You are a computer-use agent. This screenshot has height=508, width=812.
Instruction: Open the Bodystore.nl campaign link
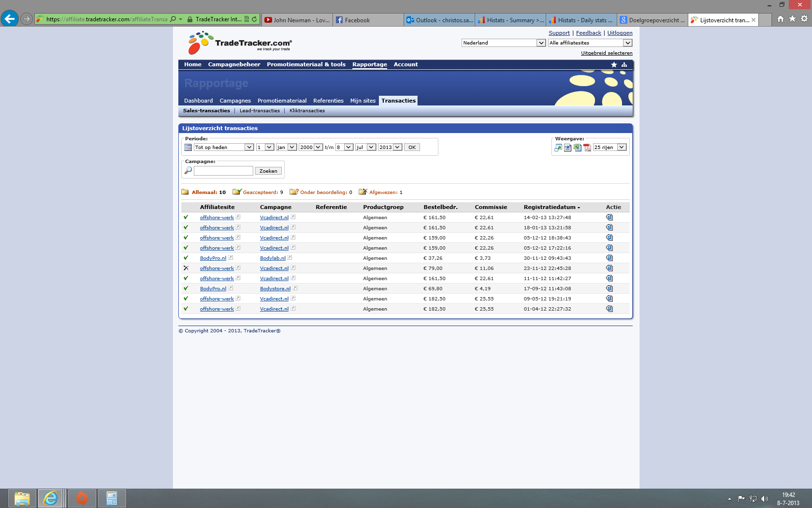click(x=275, y=289)
